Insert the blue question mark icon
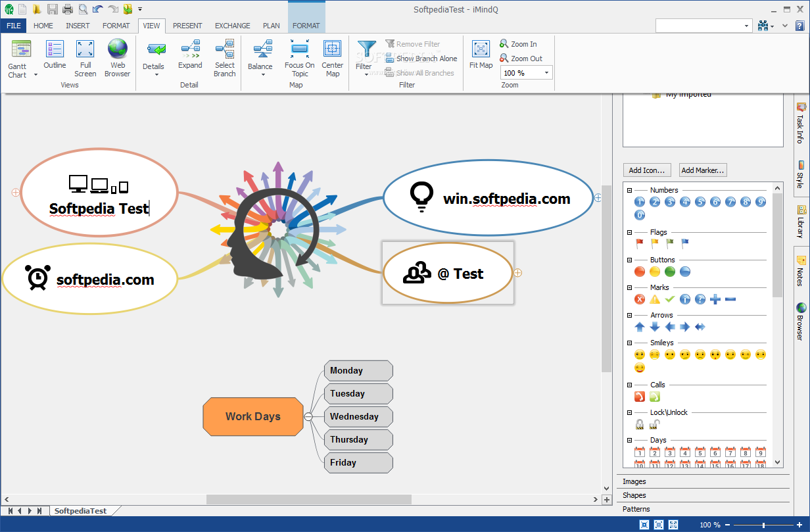810x532 pixels. (x=700, y=299)
